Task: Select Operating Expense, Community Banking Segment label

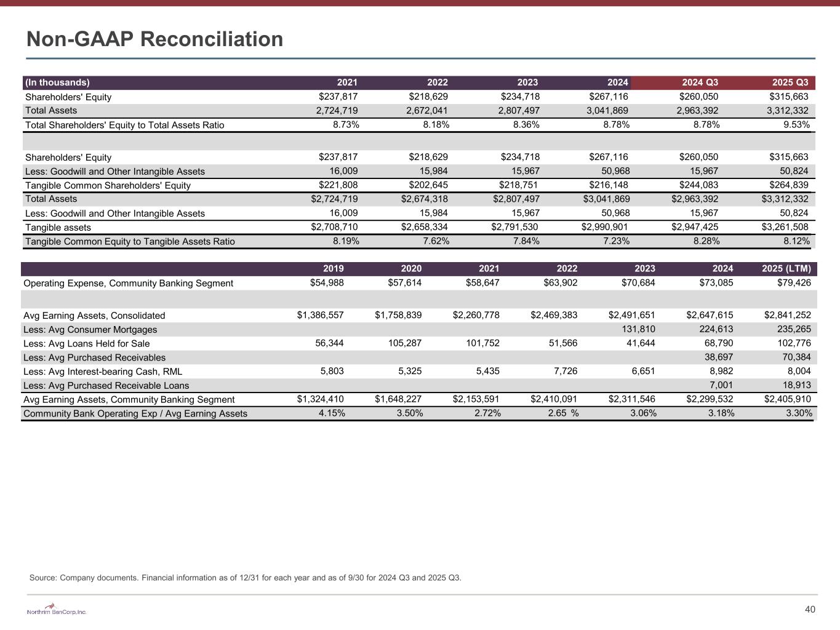Action: pyautogui.click(x=128, y=284)
